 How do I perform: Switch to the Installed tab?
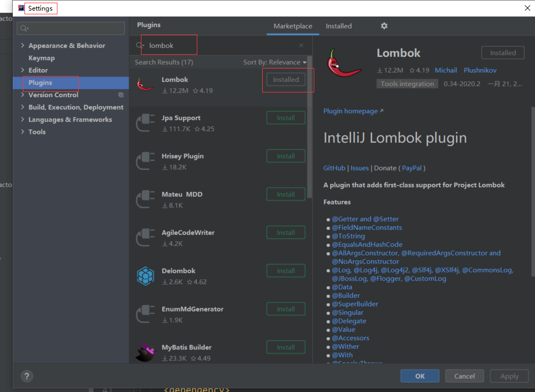coord(338,26)
